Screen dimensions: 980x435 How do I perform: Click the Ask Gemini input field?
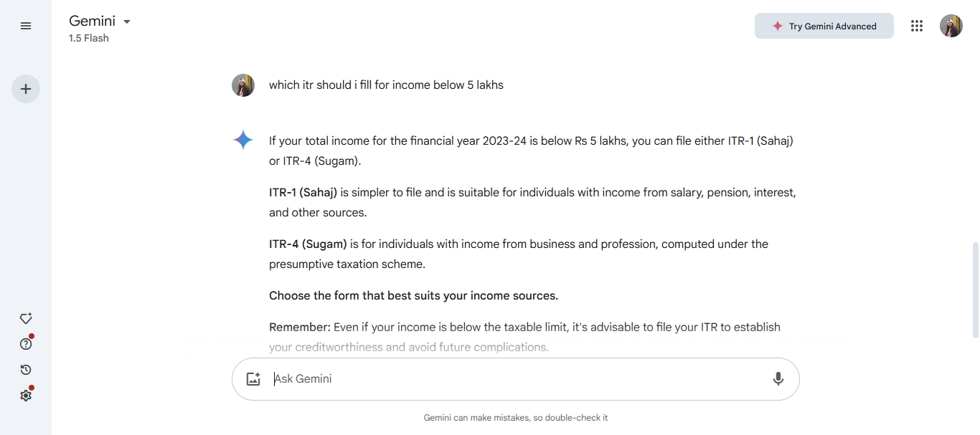pos(516,379)
